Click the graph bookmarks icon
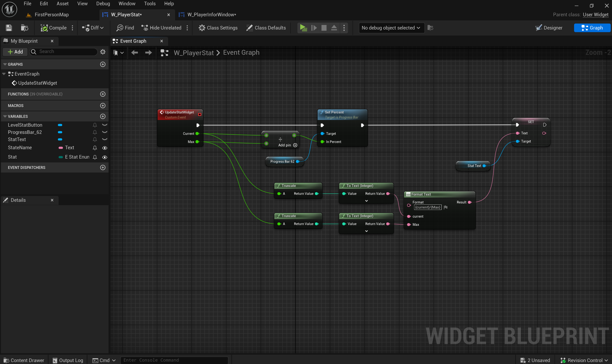 116,53
